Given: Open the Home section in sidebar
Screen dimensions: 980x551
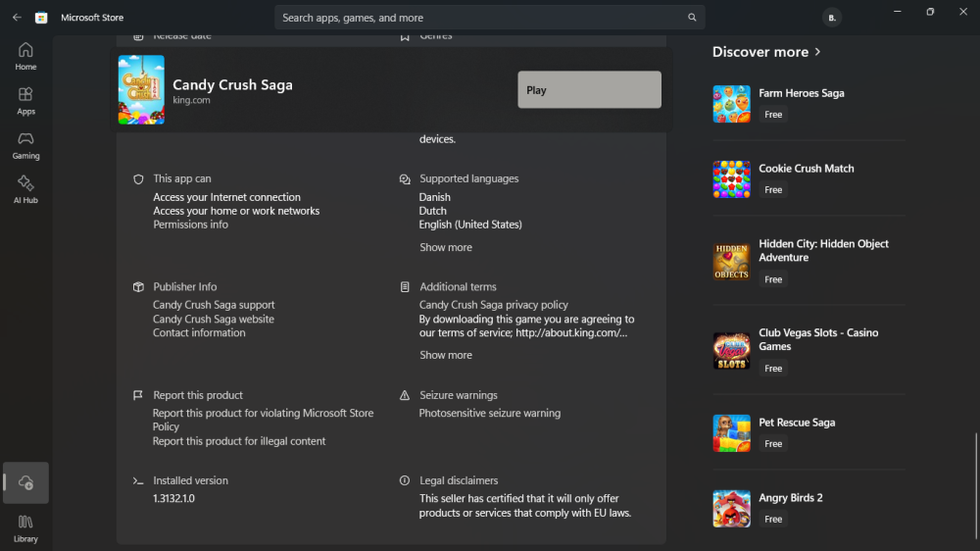Looking at the screenshot, I should [25, 56].
